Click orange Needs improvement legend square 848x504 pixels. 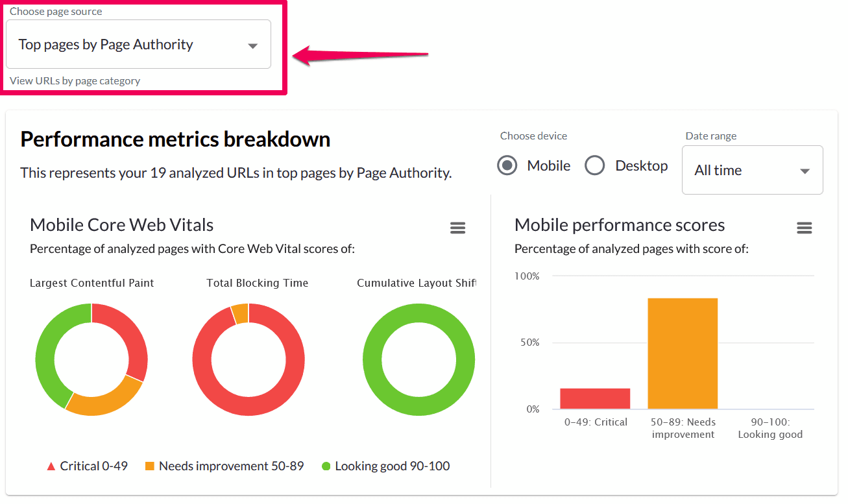(x=150, y=466)
